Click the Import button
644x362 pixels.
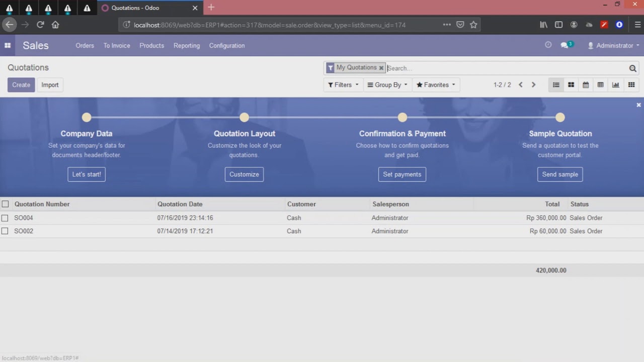pos(50,85)
